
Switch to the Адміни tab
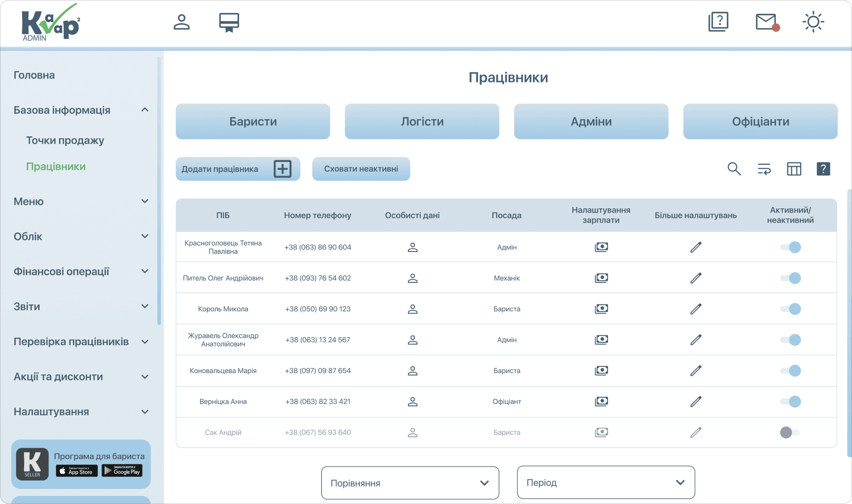point(591,122)
